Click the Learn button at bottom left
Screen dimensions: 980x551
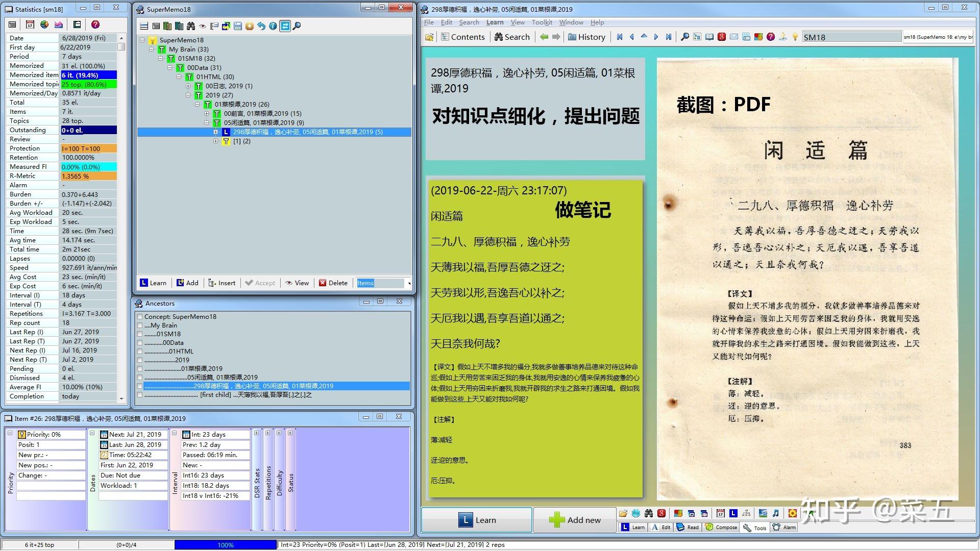pos(476,519)
